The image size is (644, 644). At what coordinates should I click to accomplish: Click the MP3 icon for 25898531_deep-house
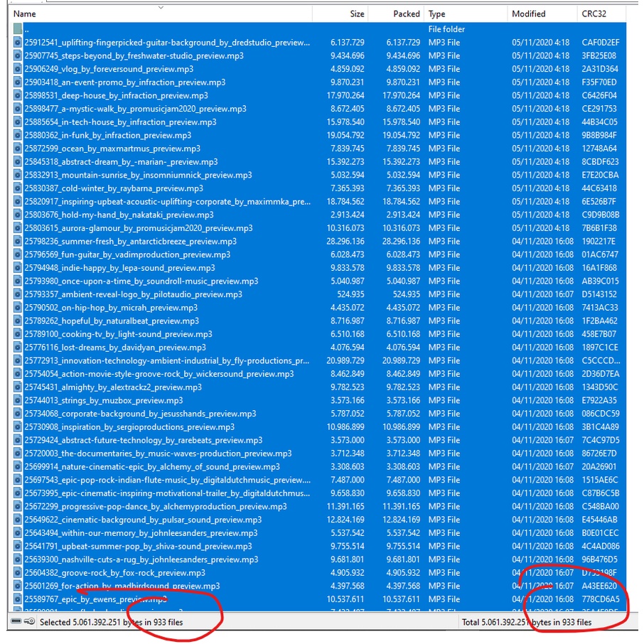(18, 95)
